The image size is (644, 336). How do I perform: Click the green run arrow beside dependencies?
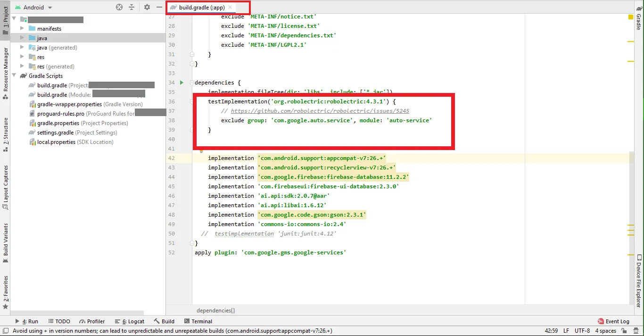pyautogui.click(x=182, y=83)
